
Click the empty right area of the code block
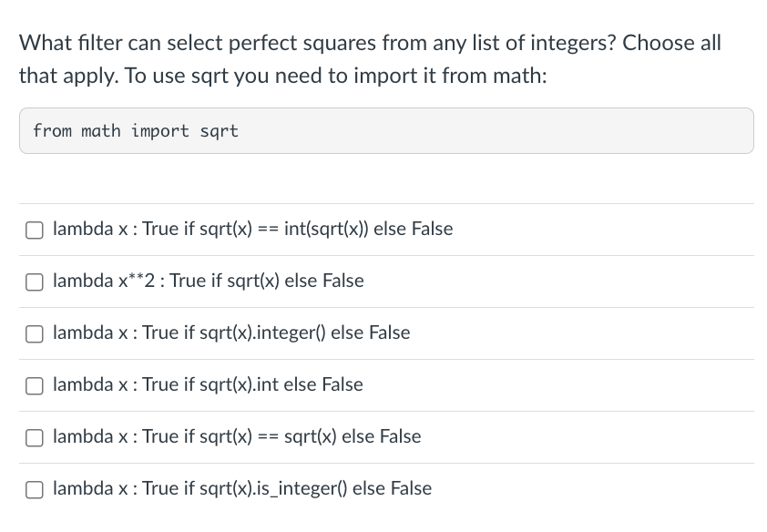point(547,131)
